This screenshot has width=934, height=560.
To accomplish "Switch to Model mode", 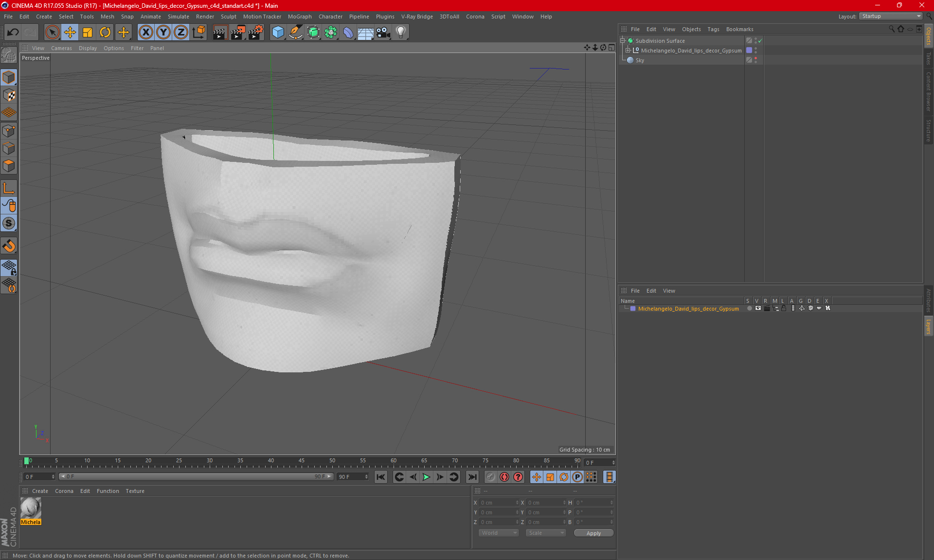I will click(9, 77).
